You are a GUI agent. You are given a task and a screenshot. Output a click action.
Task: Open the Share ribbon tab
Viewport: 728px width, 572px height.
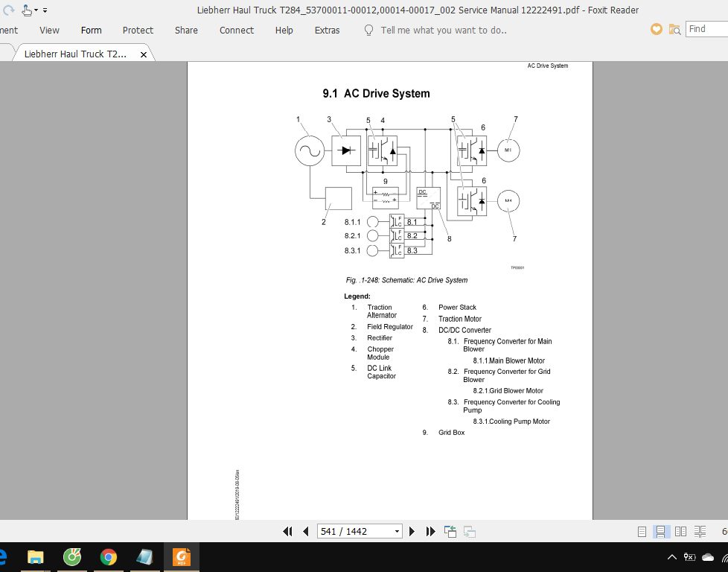[x=186, y=31]
